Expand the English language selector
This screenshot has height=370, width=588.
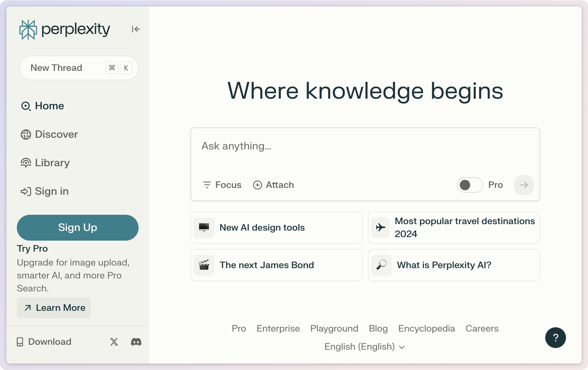tap(365, 347)
